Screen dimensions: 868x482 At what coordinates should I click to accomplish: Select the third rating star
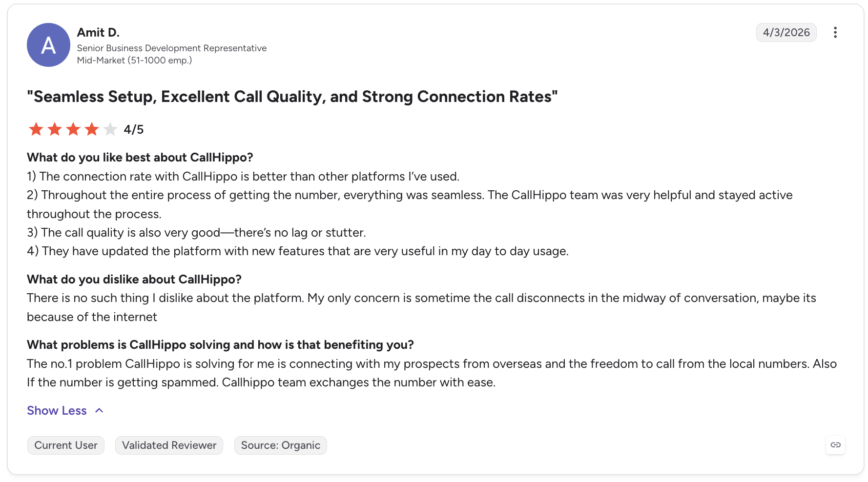[73, 129]
